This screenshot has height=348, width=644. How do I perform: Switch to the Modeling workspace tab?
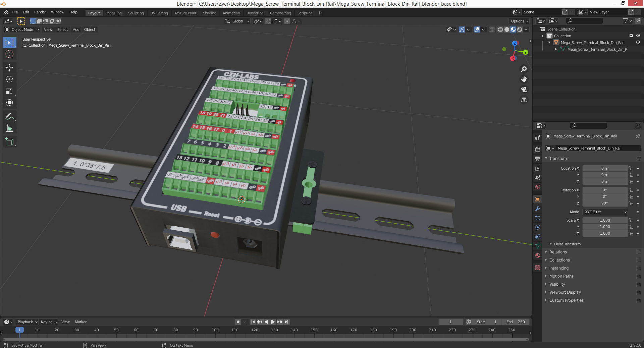coord(114,13)
